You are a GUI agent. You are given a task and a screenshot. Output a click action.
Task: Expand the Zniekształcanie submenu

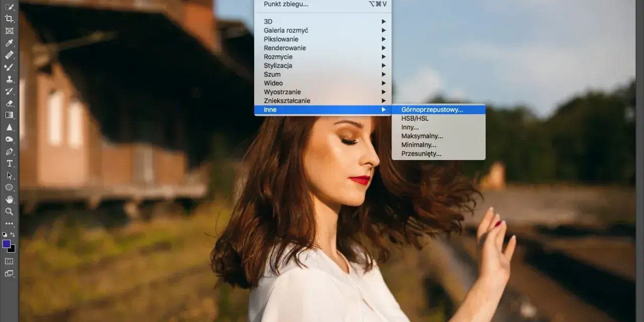[323, 101]
